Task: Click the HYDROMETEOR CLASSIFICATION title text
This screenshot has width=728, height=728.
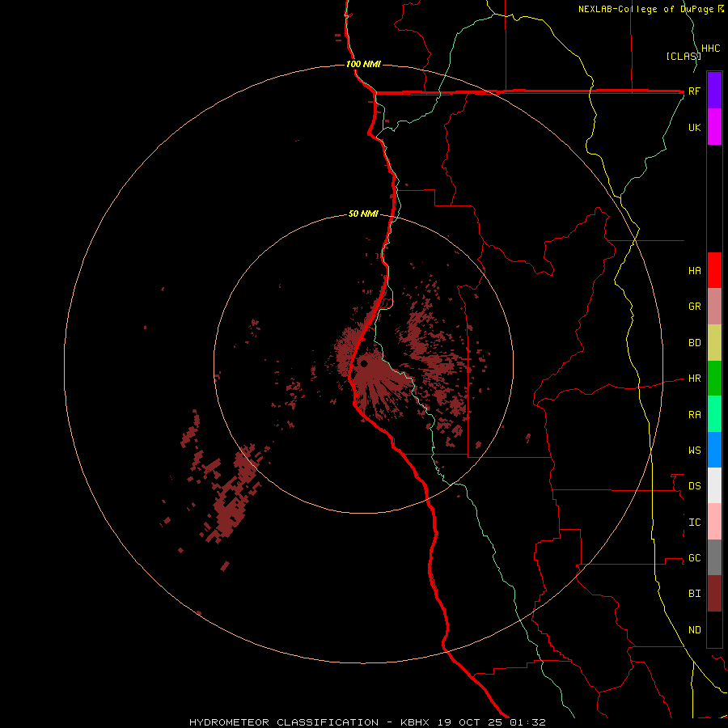Action: (284, 722)
